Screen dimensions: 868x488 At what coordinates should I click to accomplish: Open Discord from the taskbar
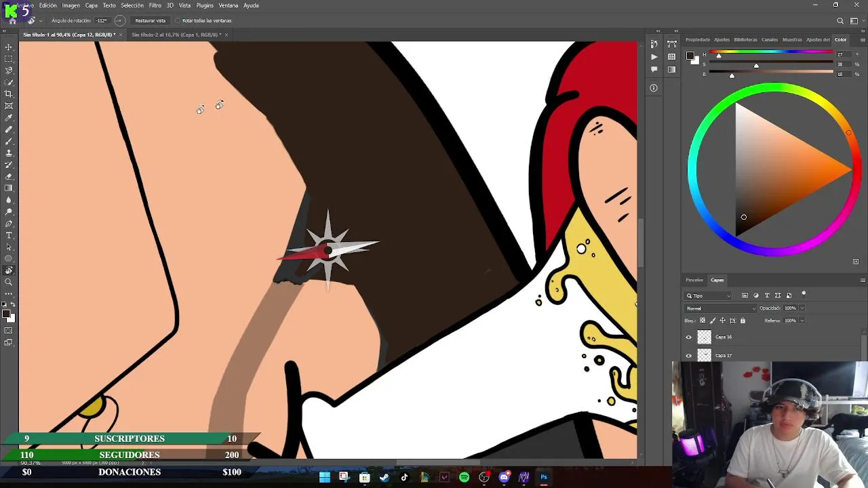(504, 477)
